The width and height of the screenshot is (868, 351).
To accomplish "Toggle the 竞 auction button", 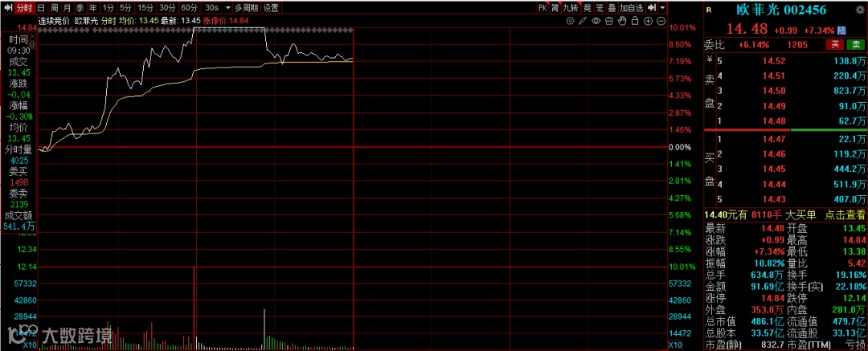I will click(x=587, y=8).
